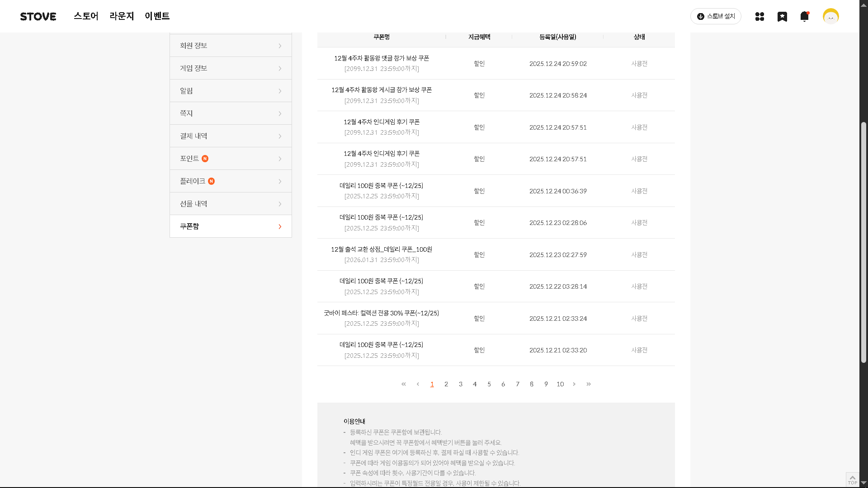Click the 스토브 설치 download button
The width and height of the screenshot is (868, 488).
716,16
